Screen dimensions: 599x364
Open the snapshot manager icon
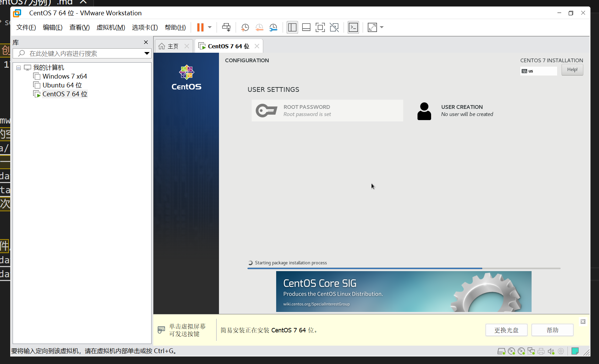[x=273, y=27]
